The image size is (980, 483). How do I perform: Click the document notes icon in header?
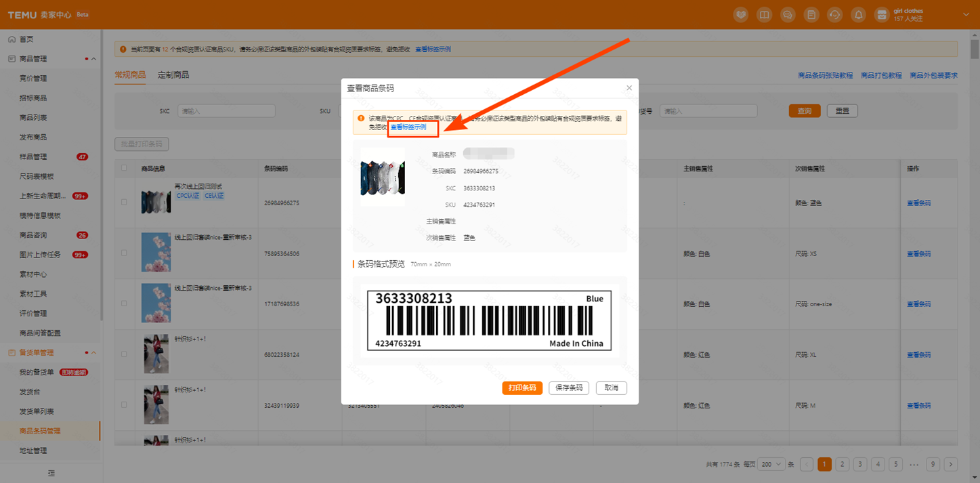pos(811,15)
